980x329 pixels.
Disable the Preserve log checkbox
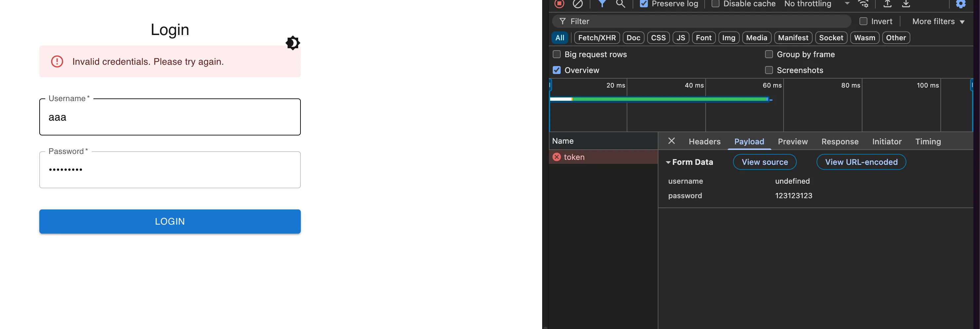[x=644, y=4]
